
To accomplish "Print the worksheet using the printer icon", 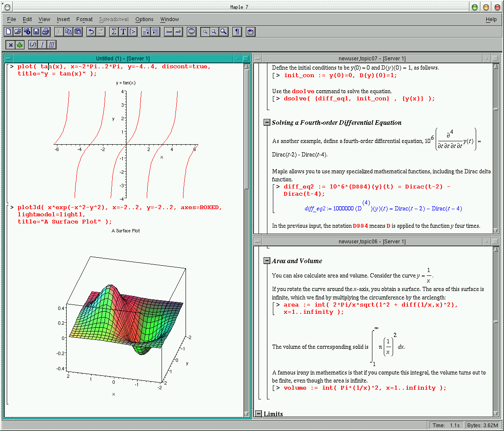I will click(46, 32).
